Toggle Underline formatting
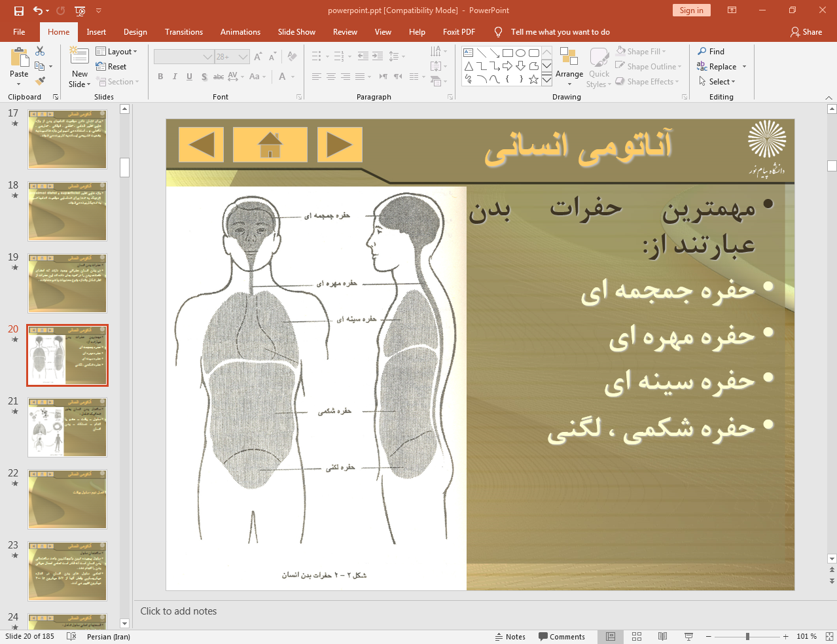 [189, 77]
